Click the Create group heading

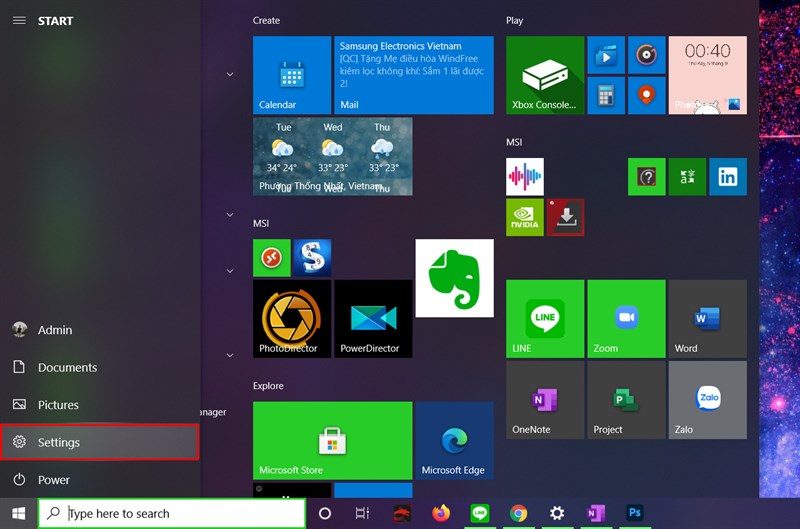[266, 20]
